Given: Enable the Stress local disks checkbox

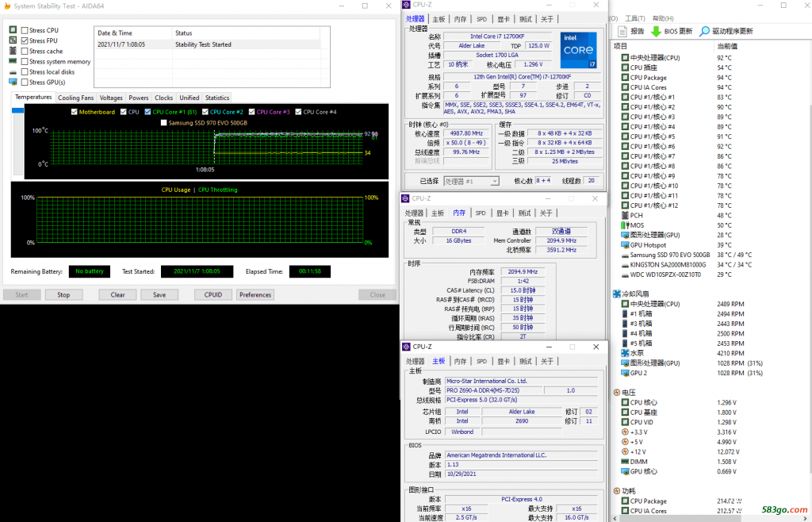Looking at the screenshot, I should click(25, 72).
